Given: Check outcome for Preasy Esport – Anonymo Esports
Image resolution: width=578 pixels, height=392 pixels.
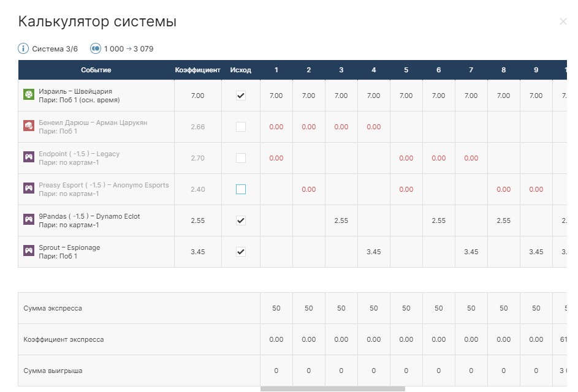Looking at the screenshot, I should [x=241, y=189].
